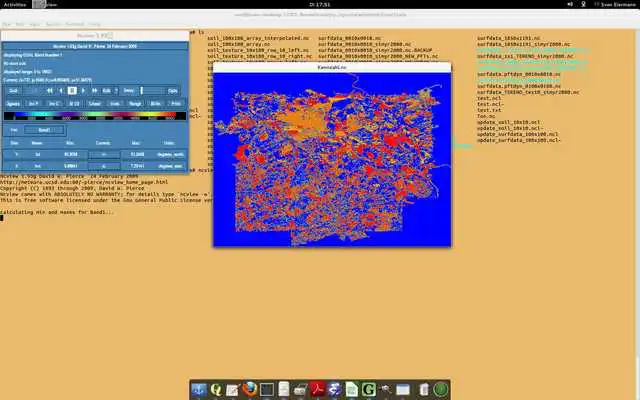Click the Edit button in Ncview
The image size is (640, 400).
click(x=106, y=91)
